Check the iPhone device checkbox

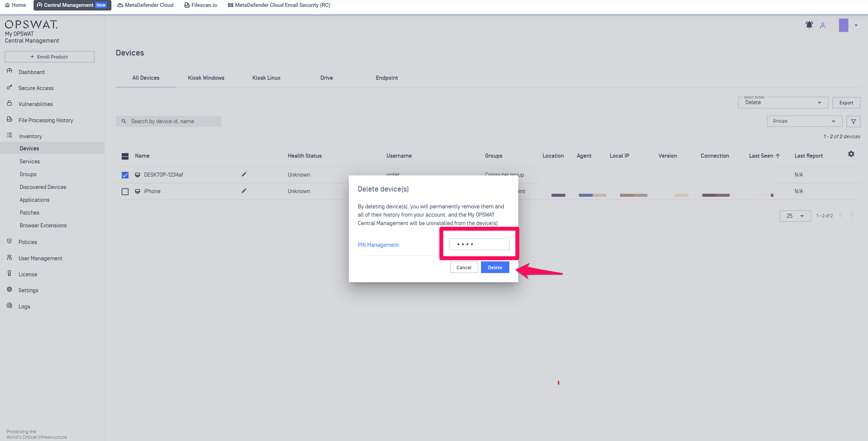125,192
